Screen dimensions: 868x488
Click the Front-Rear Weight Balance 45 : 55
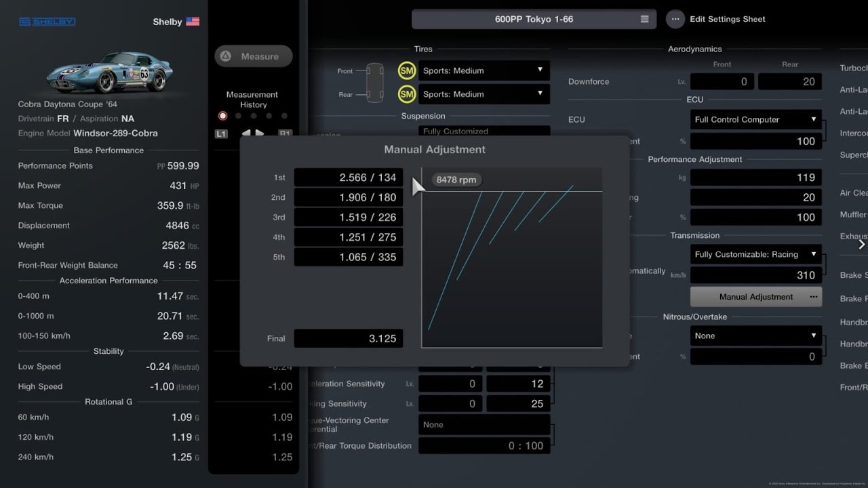180,265
